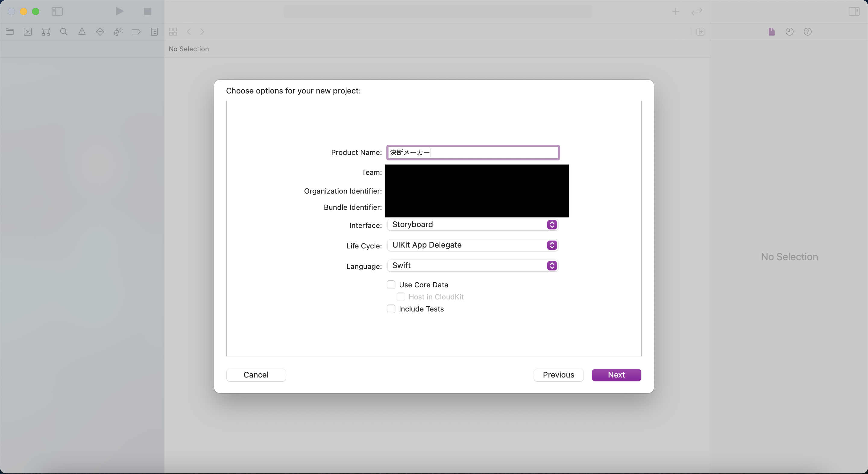Click the Next button
868x474 pixels.
(616, 375)
